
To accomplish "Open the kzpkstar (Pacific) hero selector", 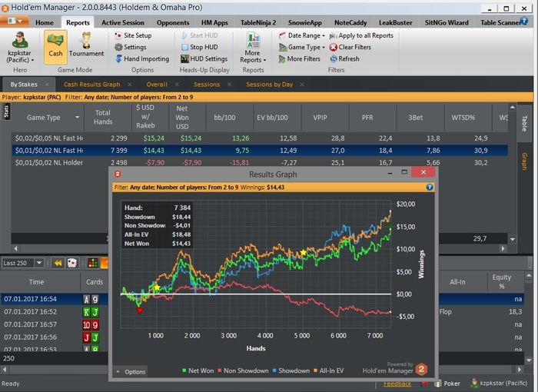I will (x=20, y=47).
